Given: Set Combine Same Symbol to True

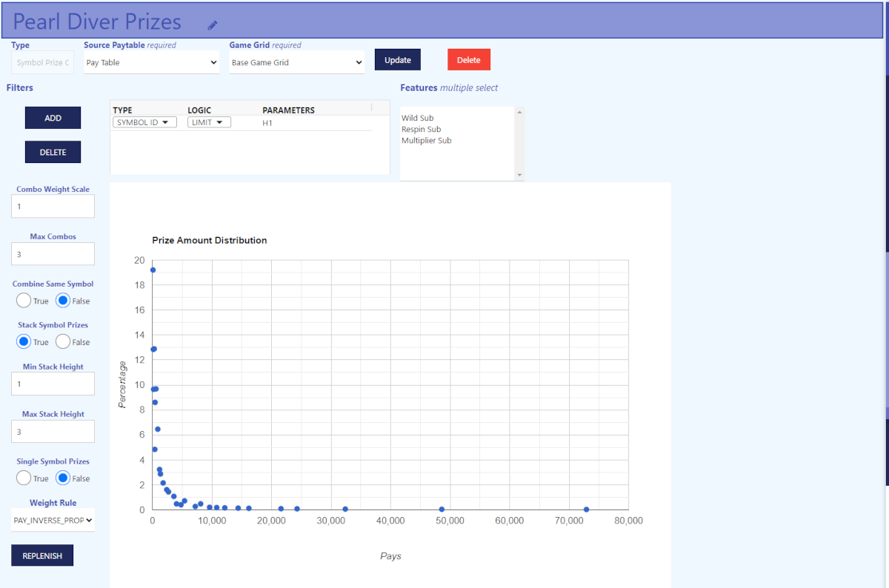Looking at the screenshot, I should (x=24, y=301).
